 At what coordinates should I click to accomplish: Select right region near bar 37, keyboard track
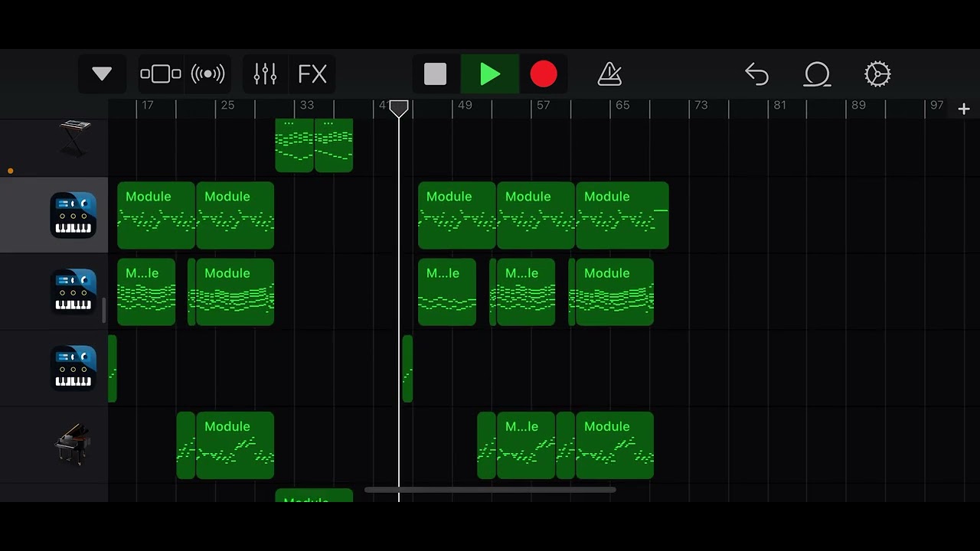tap(334, 145)
